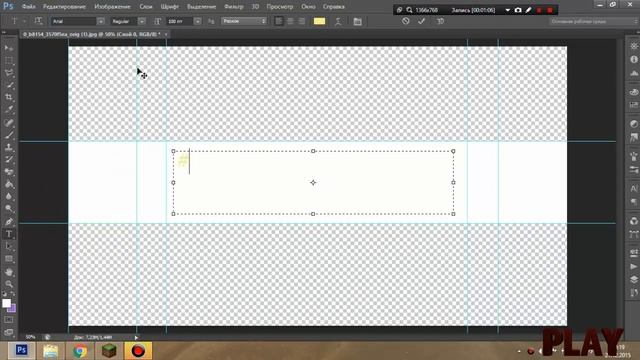Image resolution: width=640 pixels, height=360 pixels.
Task: Open the Справка menu
Action: 333,7
